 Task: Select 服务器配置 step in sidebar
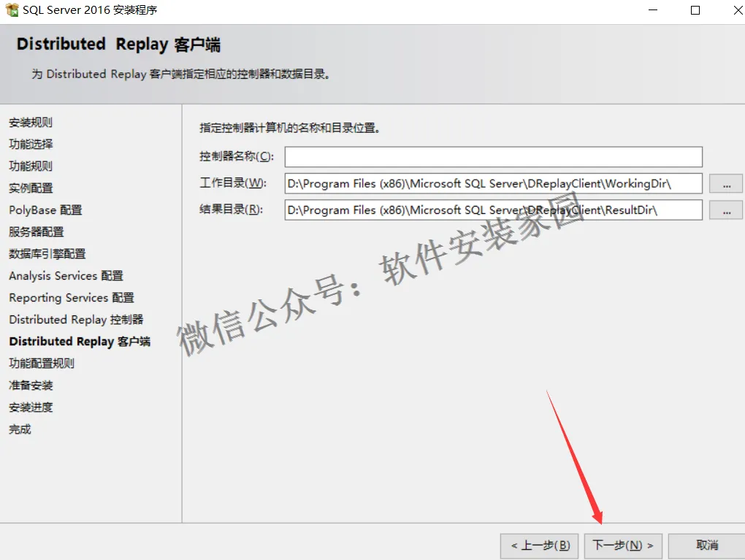coord(36,231)
